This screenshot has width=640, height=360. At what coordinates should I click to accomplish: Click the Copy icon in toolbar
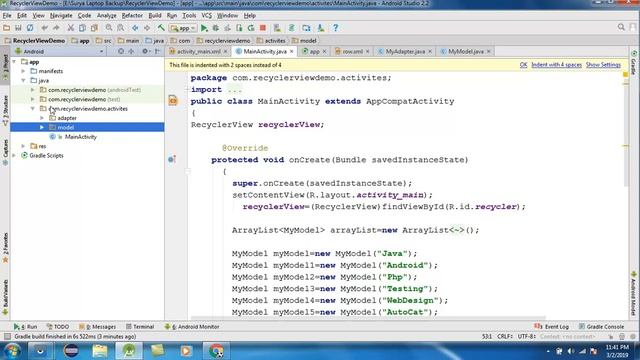82,28
